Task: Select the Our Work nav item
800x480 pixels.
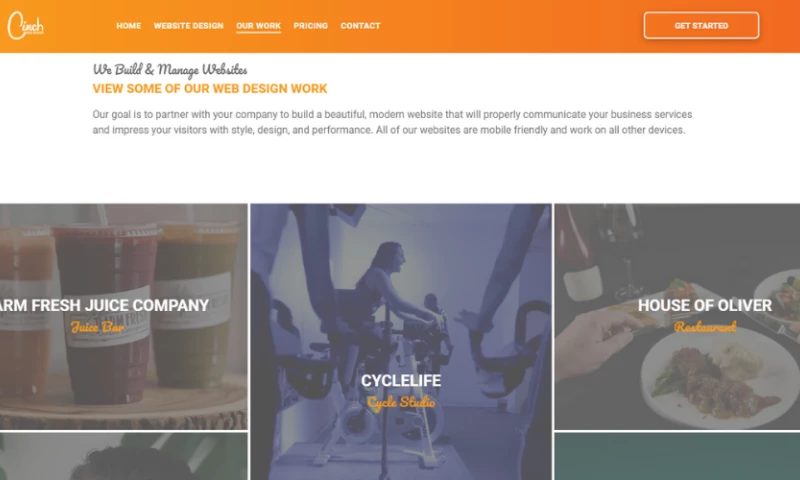Action: [258, 26]
